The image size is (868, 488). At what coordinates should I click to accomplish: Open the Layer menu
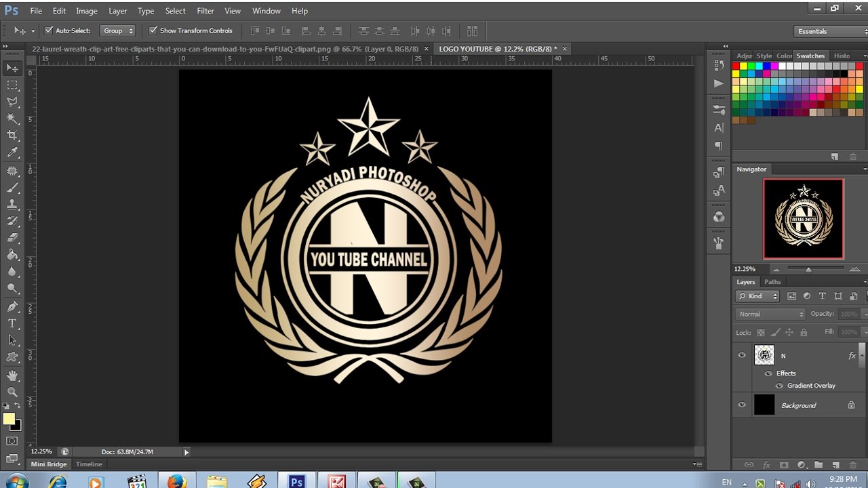click(x=118, y=11)
